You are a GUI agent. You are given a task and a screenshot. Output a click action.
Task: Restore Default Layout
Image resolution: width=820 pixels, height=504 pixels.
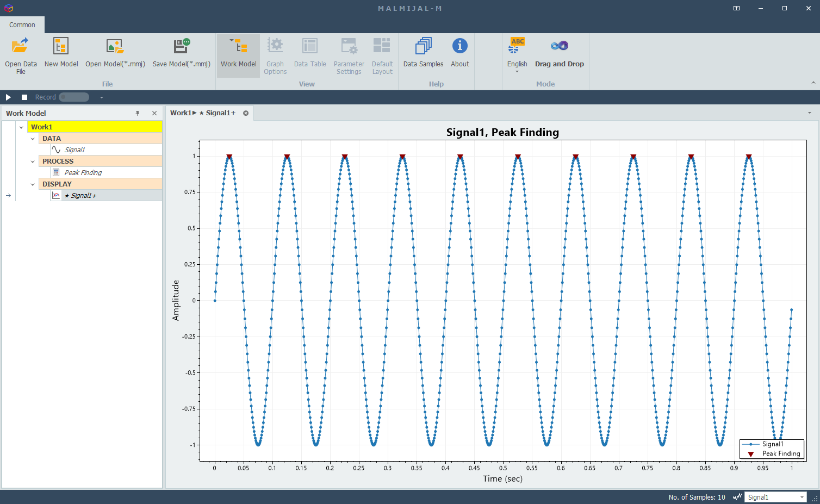pos(382,55)
